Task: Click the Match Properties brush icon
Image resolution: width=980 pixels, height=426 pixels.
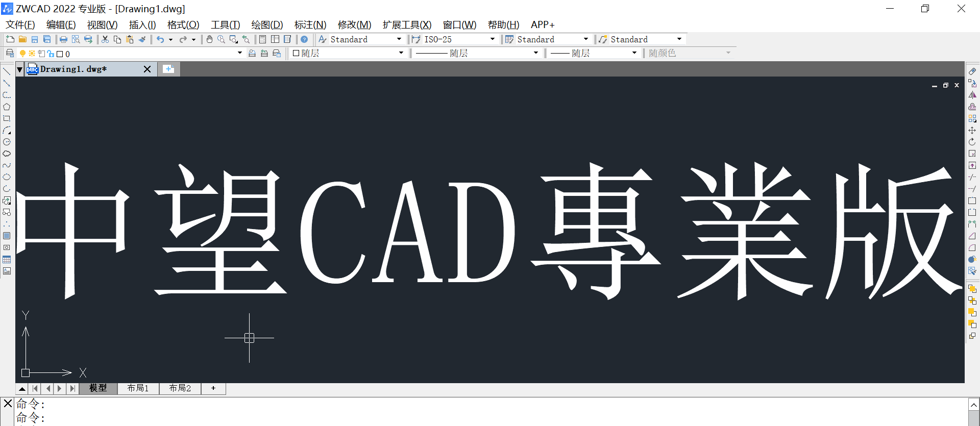Action: 142,39
